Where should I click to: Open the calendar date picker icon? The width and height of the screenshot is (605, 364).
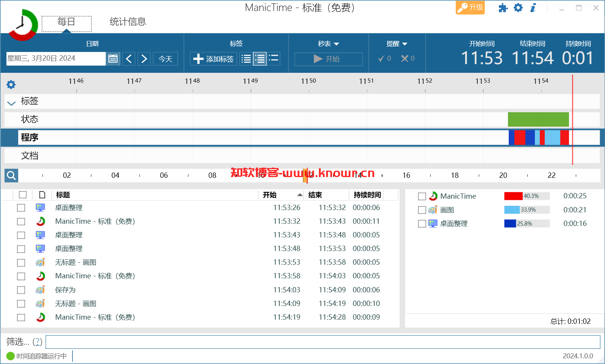(113, 59)
